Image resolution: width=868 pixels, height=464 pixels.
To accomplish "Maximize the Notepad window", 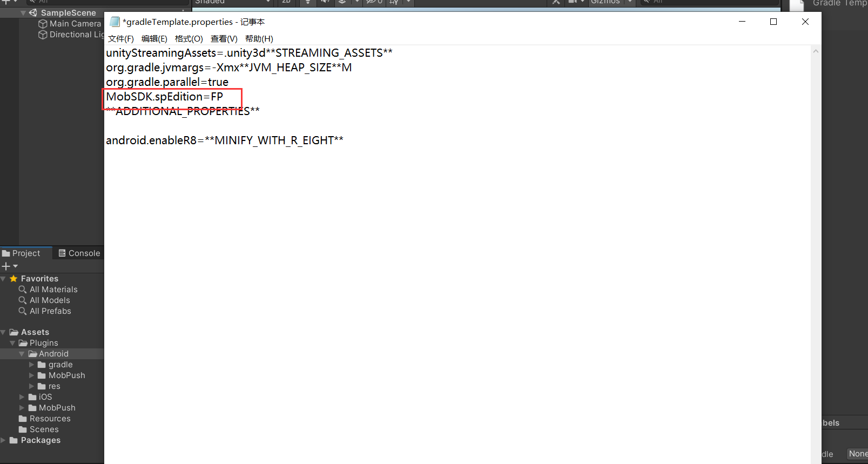I will click(773, 22).
